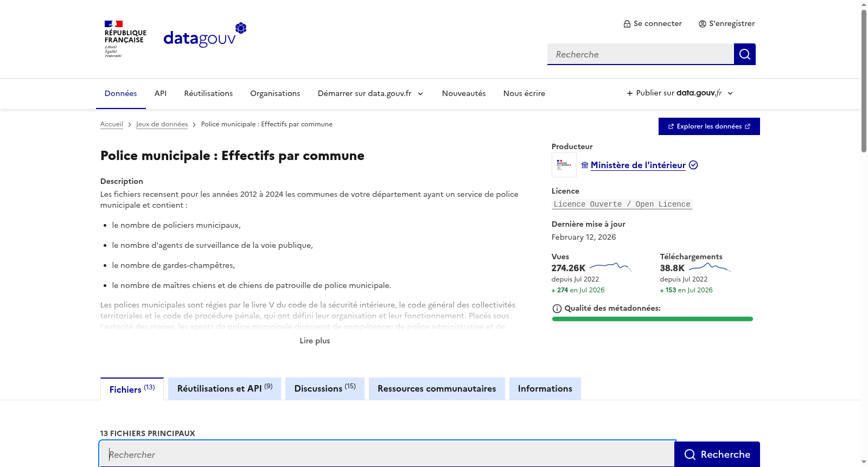
Task: Open the Ministère de l'intérieur producer link
Action: [x=638, y=165]
